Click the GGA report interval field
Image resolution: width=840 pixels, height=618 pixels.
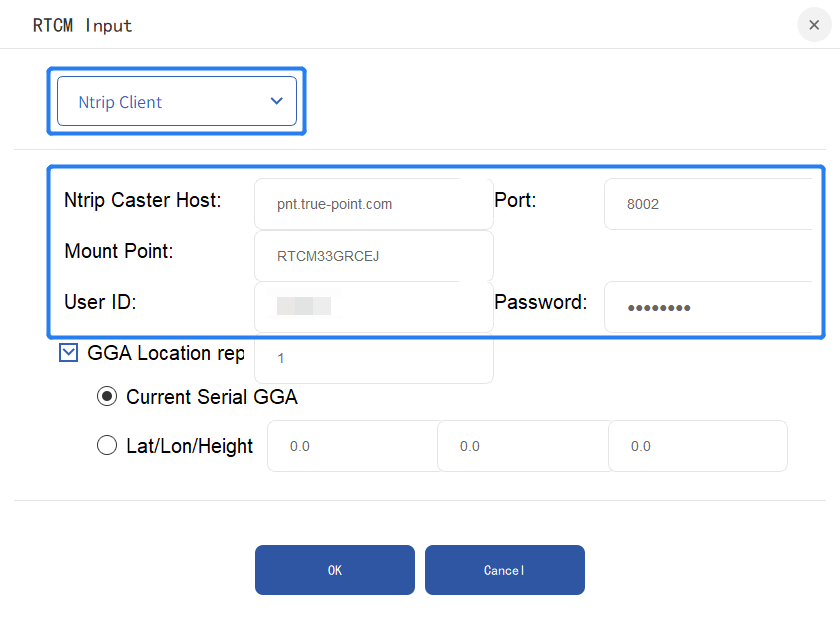(373, 358)
